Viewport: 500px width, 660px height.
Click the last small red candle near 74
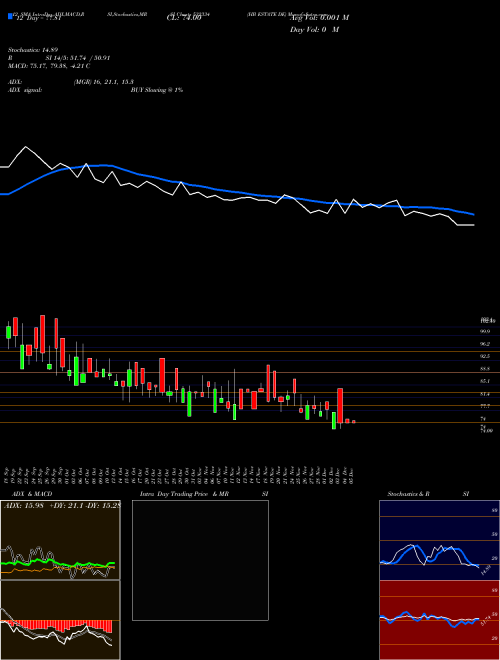354,421
